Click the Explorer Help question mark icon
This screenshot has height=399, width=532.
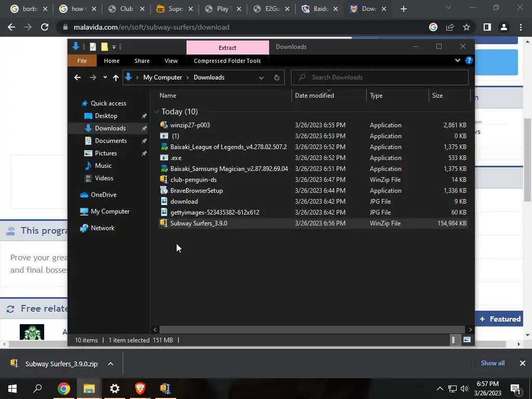(469, 60)
